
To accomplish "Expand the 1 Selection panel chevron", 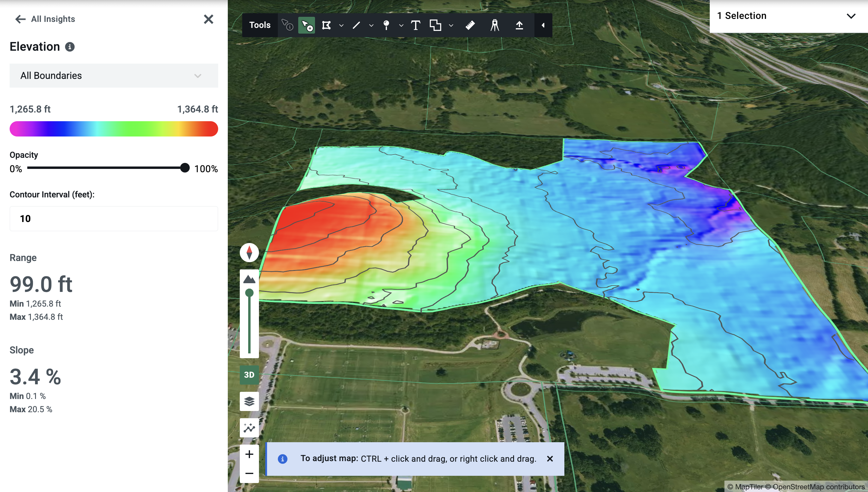I will (x=851, y=16).
